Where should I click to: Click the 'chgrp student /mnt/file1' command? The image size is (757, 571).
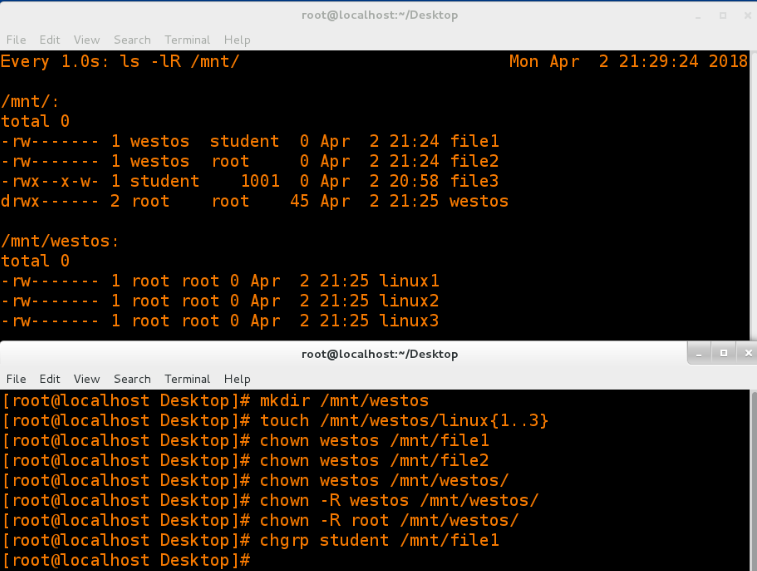click(379, 540)
